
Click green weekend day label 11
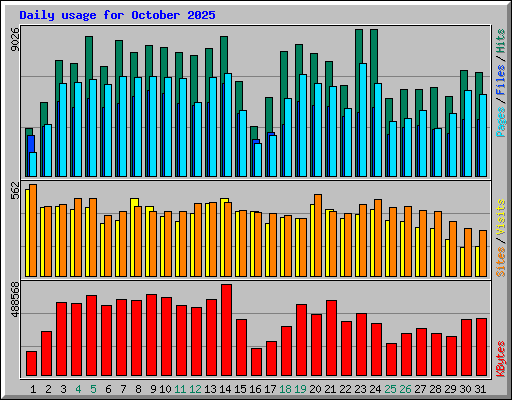tap(180, 389)
